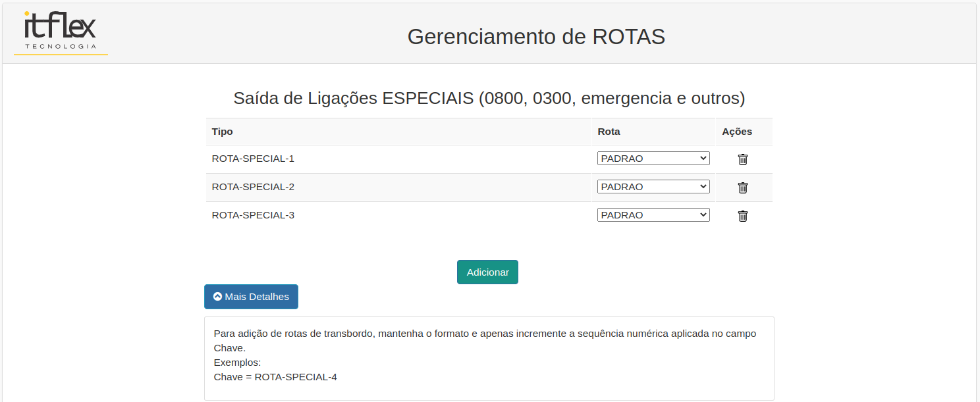
Task: Click the example text Chave = ROTA-SPECIAL-4
Action: tap(275, 377)
